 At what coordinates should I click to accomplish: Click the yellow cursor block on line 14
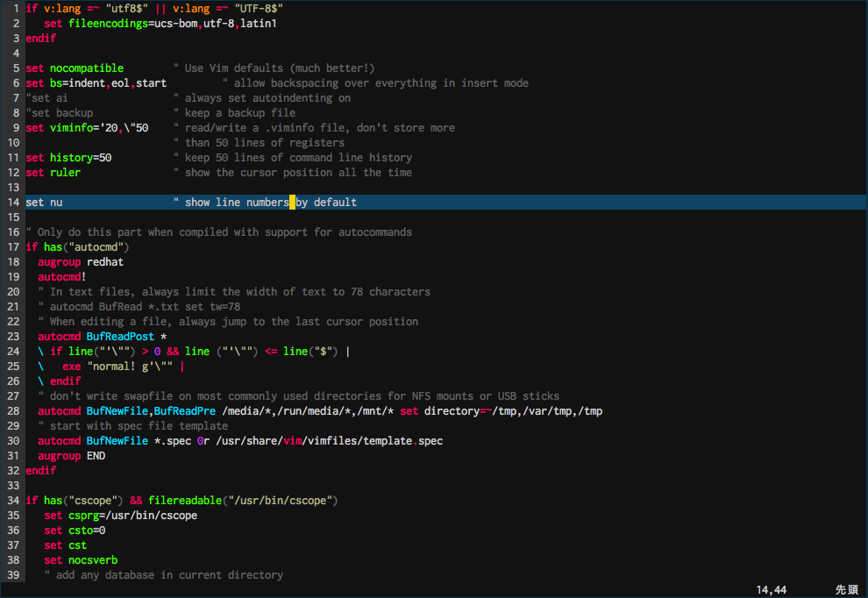pos(292,203)
